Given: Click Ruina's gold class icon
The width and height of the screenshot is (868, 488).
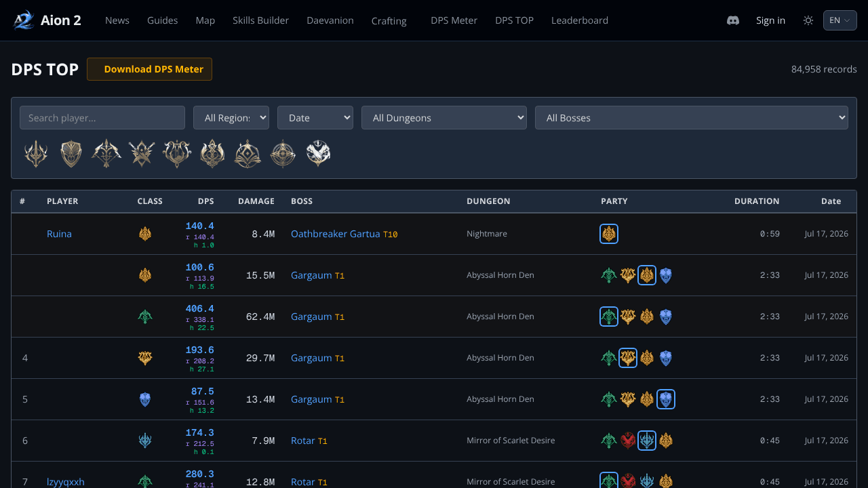Looking at the screenshot, I should 144,234.
